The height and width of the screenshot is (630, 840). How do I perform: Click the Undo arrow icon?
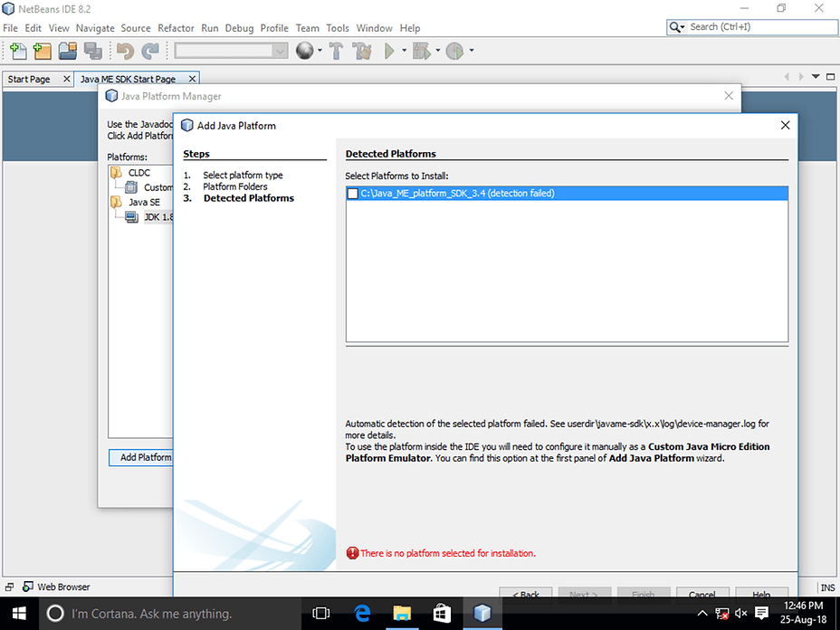(x=125, y=51)
